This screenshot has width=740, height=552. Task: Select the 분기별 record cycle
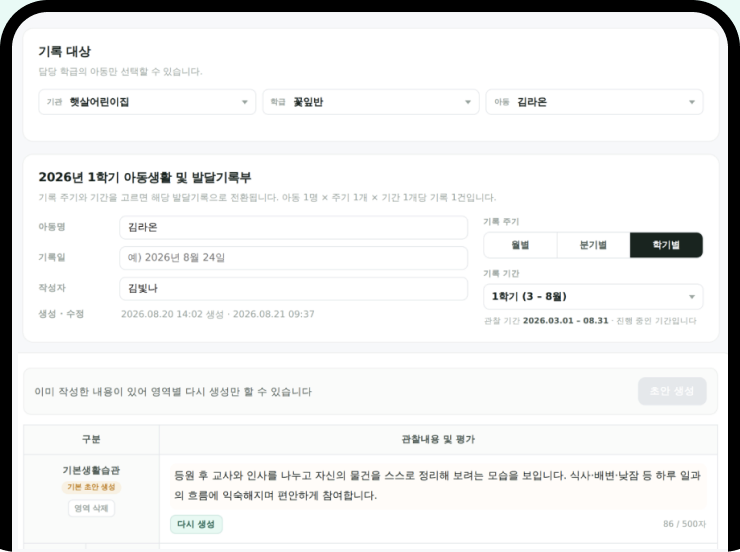593,245
